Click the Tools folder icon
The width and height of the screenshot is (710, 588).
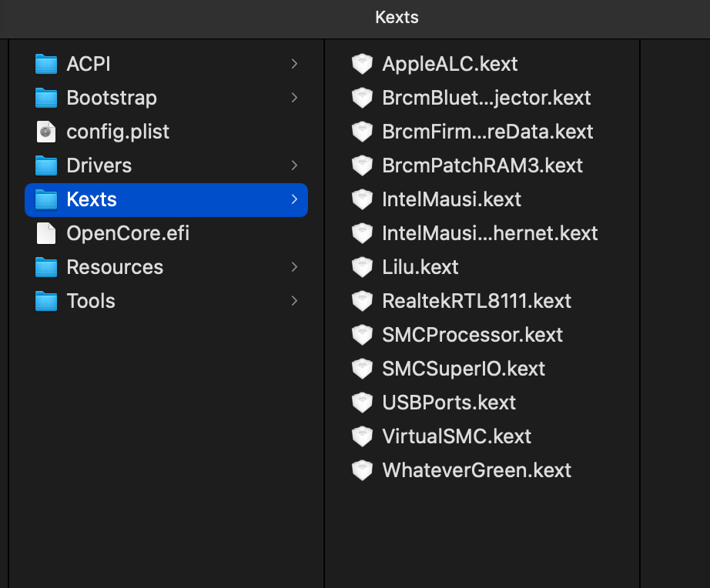pos(46,301)
